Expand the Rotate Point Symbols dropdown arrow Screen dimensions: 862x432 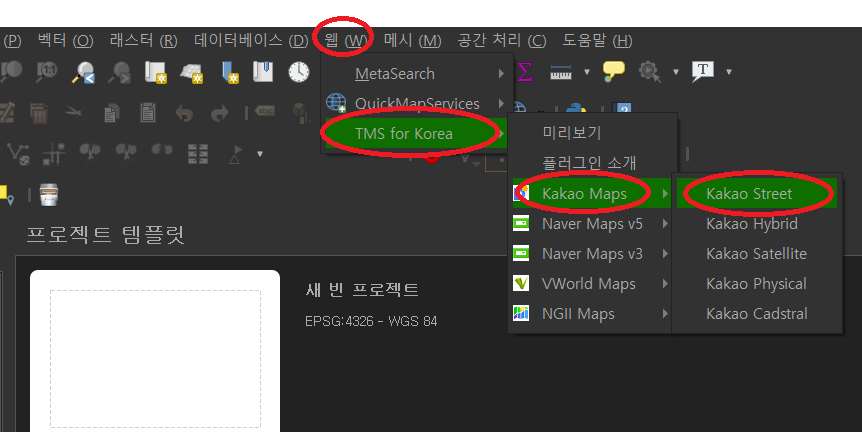pyautogui.click(x=260, y=154)
